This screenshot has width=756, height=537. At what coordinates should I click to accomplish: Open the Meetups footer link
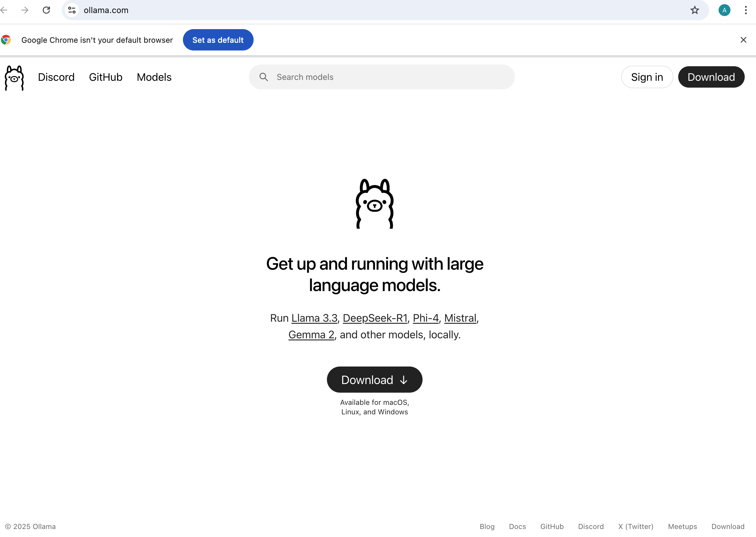(x=682, y=526)
